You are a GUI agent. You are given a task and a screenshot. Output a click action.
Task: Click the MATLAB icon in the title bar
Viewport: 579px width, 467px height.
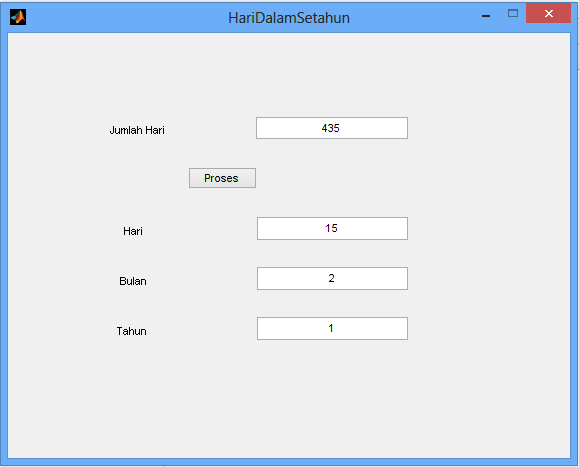(x=18, y=17)
